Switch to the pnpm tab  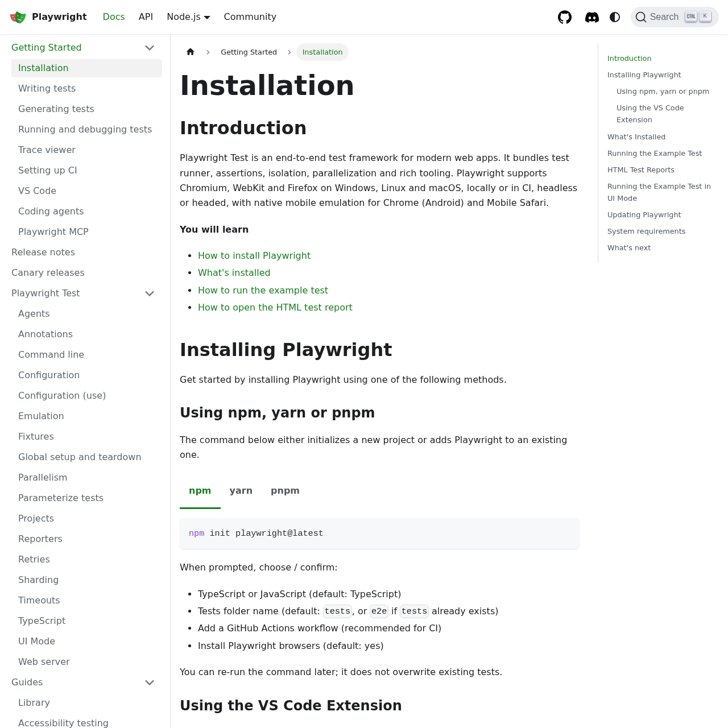pos(285,490)
